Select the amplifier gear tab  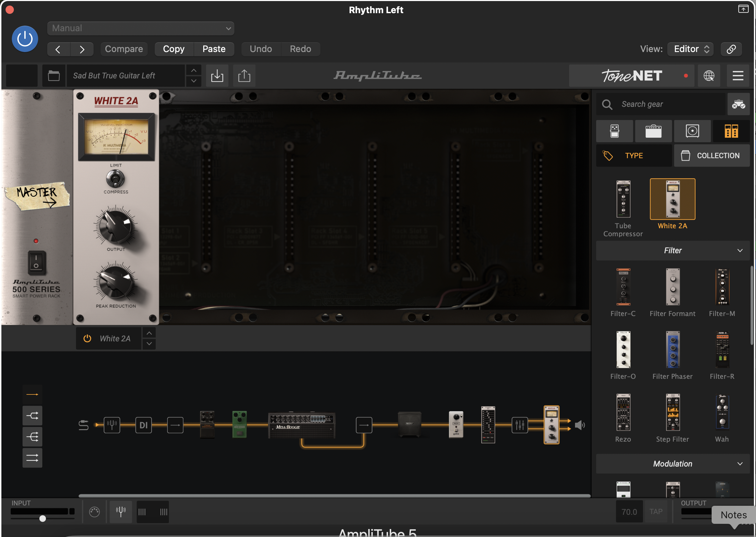coord(653,131)
